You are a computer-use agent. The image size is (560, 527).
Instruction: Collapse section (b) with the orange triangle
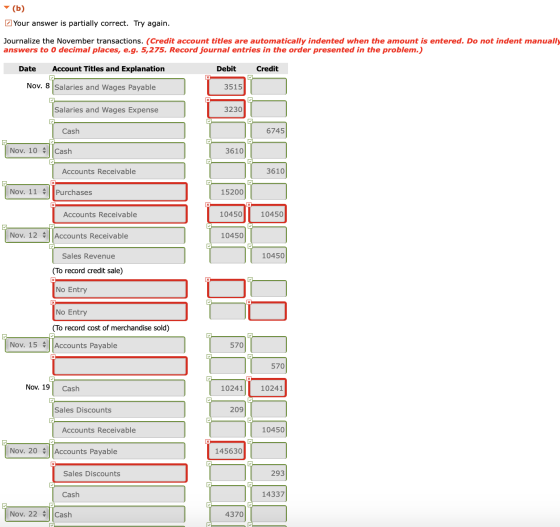pos(6,7)
